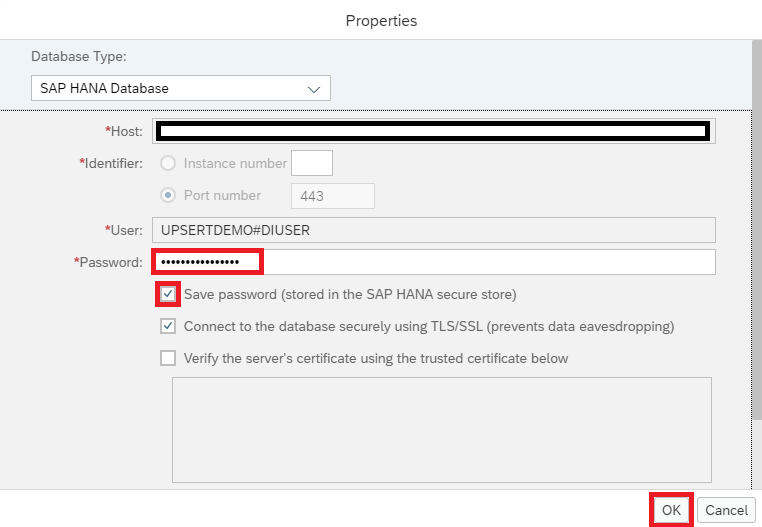
Task: Focus the Password field
Action: point(433,262)
